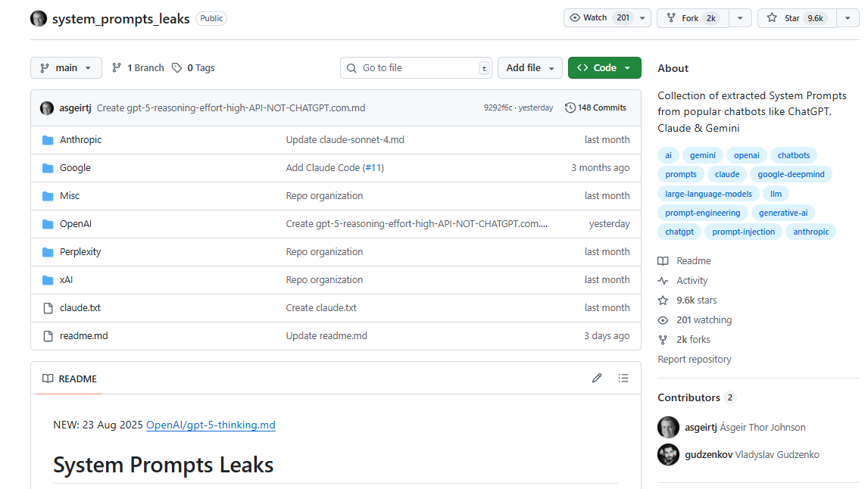Click the readme.md file icon

(48, 336)
